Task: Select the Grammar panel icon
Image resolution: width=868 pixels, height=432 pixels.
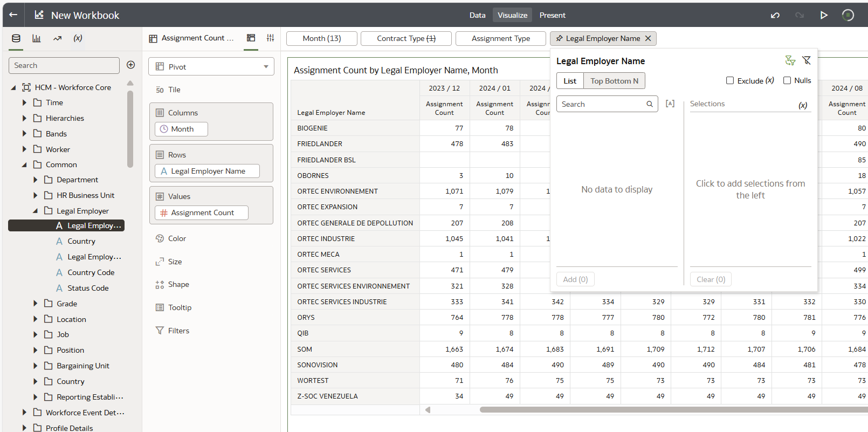Action: pos(251,38)
